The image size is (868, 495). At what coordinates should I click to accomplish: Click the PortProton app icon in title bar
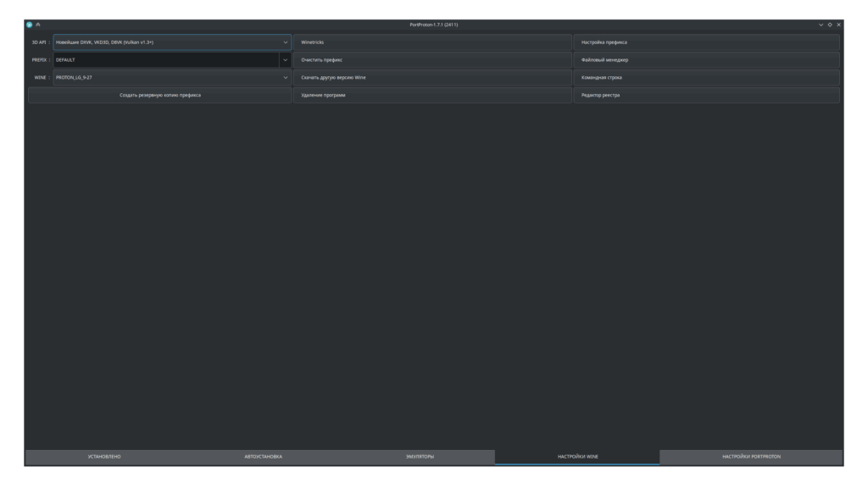30,25
